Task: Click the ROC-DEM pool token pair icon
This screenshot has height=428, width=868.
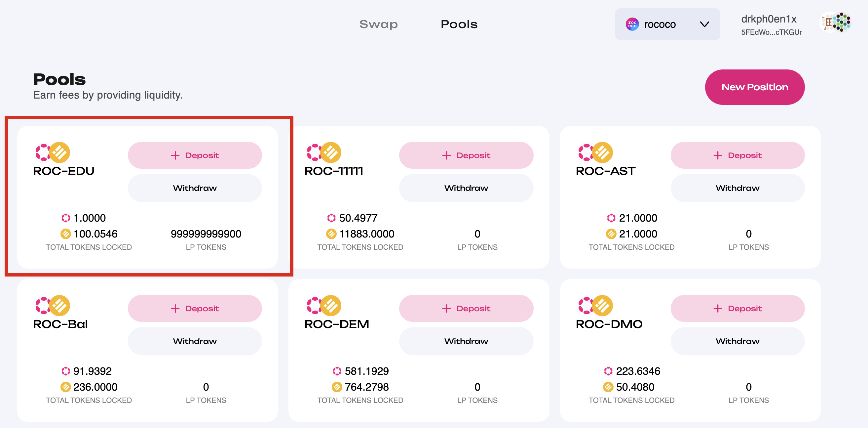Action: tap(324, 306)
